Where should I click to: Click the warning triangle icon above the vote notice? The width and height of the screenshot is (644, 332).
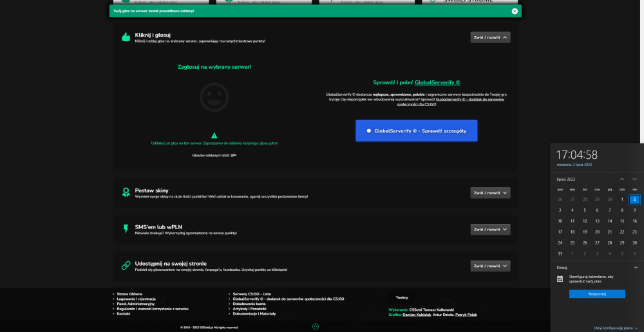point(214,135)
